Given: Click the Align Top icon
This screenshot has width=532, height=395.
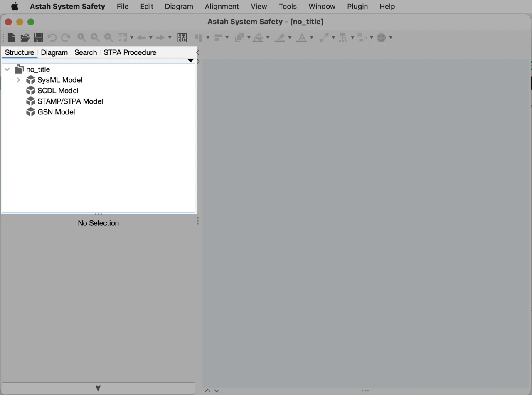Looking at the screenshot, I should click(199, 38).
